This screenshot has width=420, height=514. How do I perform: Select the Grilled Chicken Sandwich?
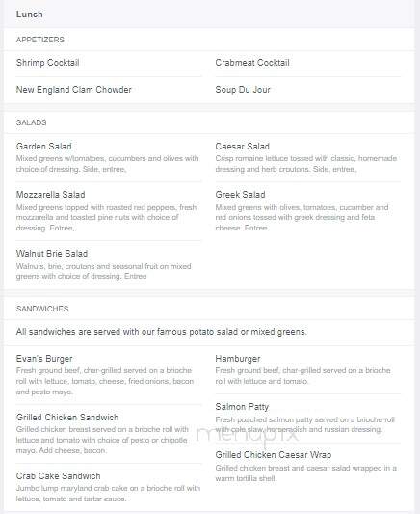[67, 417]
